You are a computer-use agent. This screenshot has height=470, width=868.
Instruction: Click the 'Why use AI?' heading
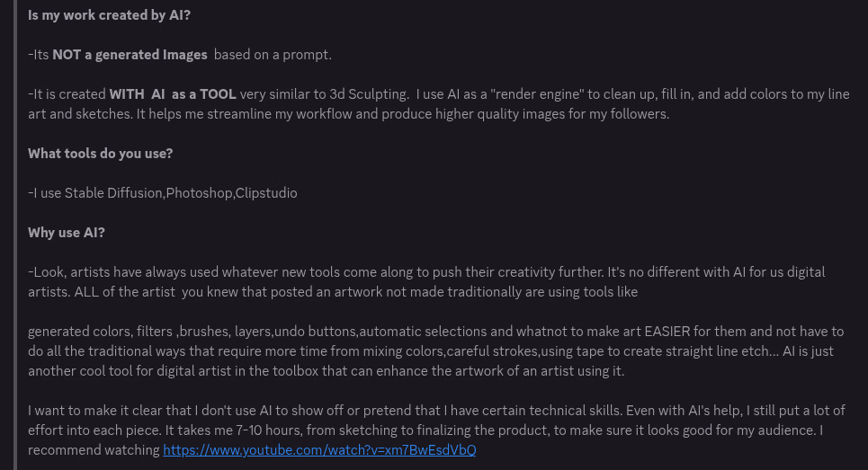click(x=67, y=232)
